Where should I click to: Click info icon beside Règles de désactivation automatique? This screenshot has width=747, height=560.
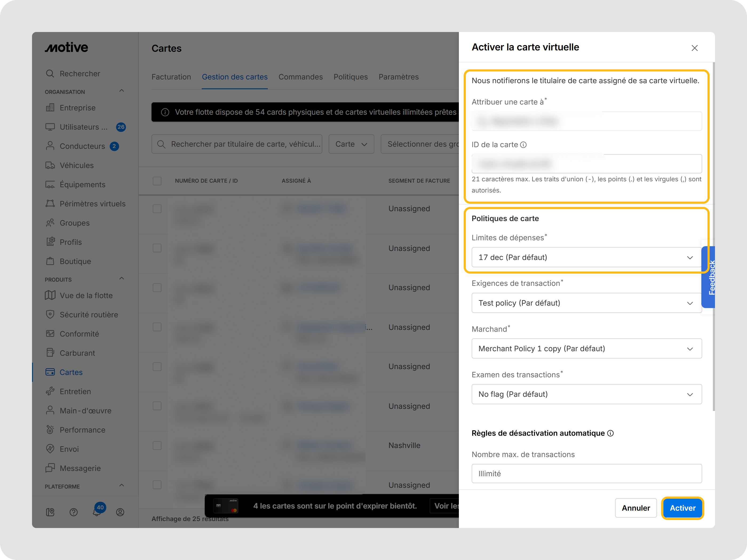[x=611, y=433]
